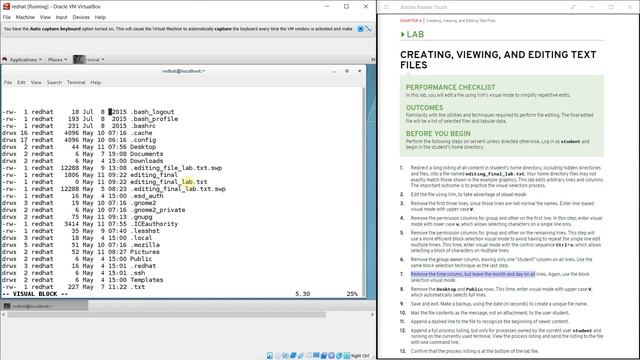The width and height of the screenshot is (640, 360).
Task: Click the .bash_logout line in terminal
Action: click(x=88, y=112)
